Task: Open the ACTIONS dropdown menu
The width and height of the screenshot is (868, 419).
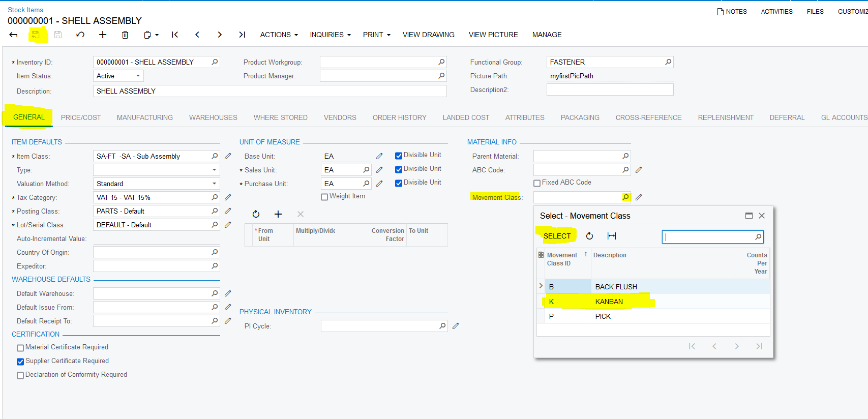Action: click(279, 35)
